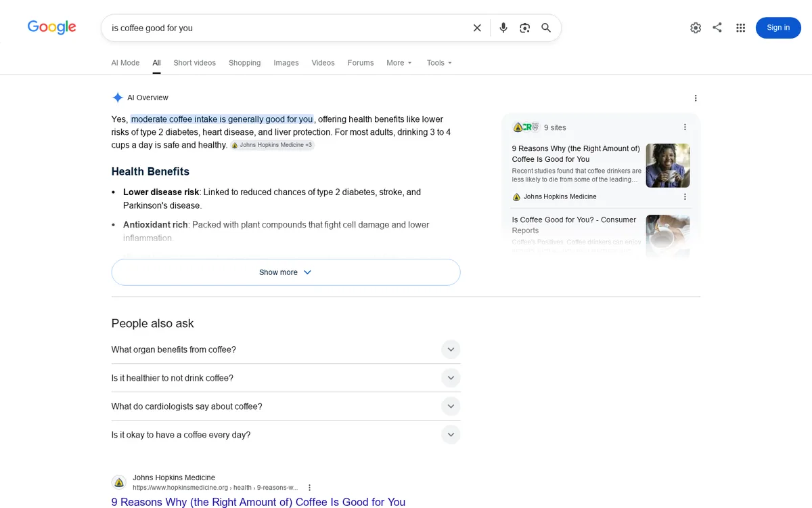Click the Google logo
The height and width of the screenshot is (508, 812).
tap(51, 27)
